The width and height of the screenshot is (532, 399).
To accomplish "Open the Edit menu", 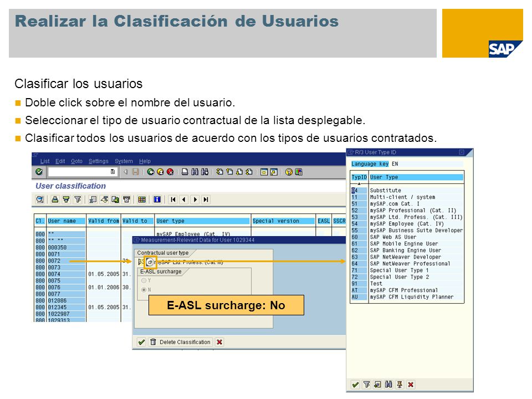I will coord(60,161).
